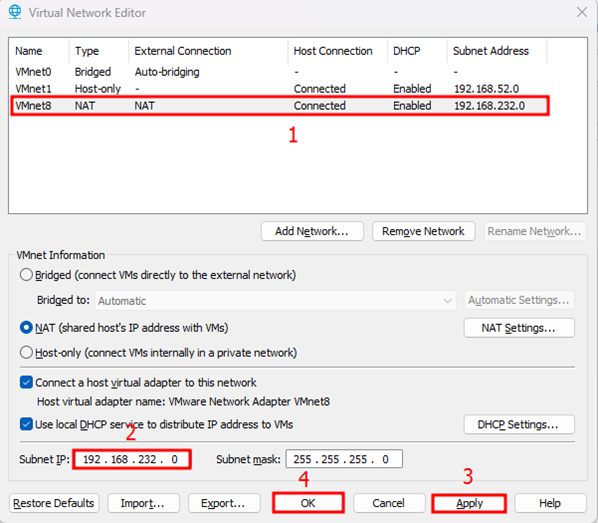598x523 pixels.
Task: Click the Subnet Address column header
Action: (497, 51)
